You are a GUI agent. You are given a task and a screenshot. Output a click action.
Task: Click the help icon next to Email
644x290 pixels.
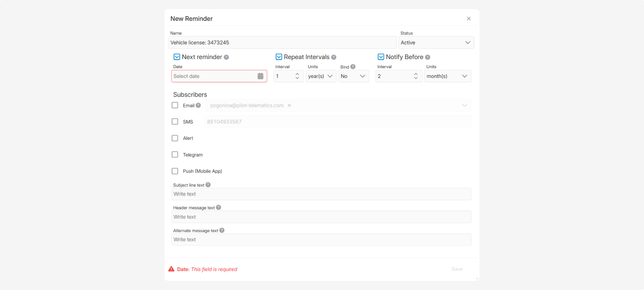(198, 106)
